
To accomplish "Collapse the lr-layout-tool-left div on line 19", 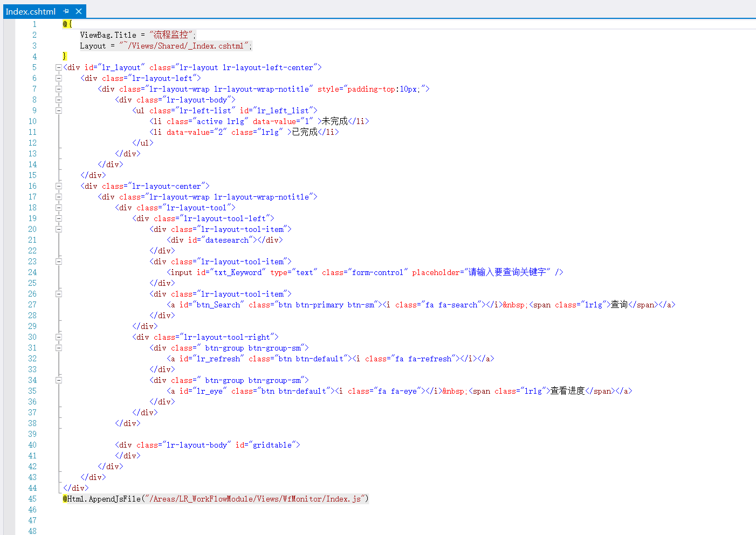I will click(58, 218).
